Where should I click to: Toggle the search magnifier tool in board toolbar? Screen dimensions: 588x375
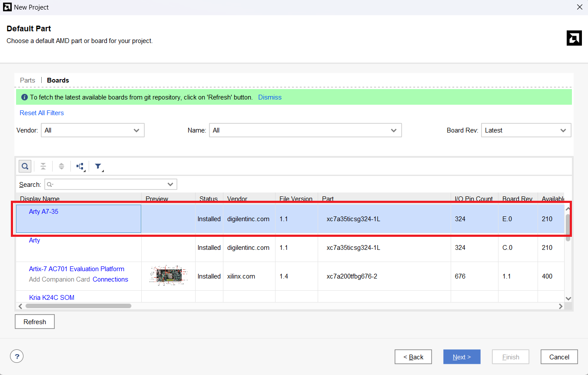coord(25,166)
